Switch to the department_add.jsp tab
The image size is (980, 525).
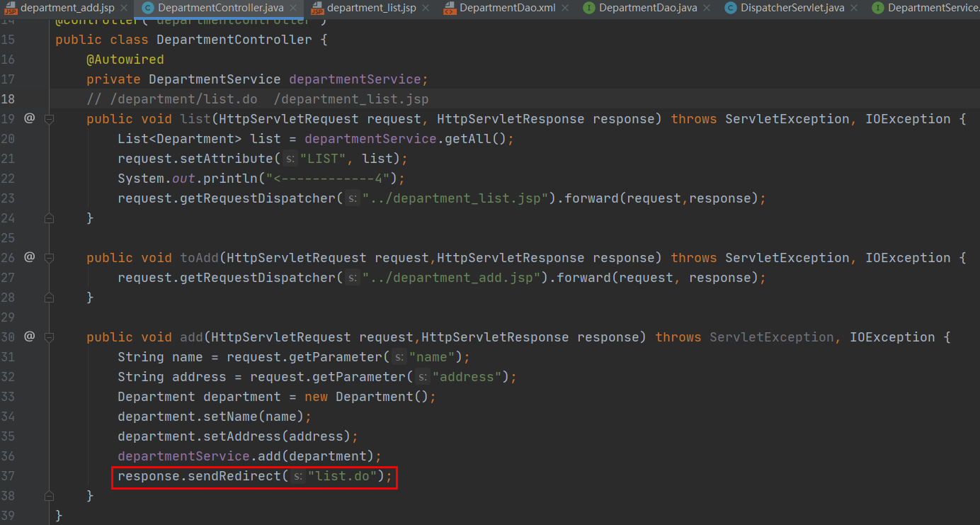coord(68,9)
